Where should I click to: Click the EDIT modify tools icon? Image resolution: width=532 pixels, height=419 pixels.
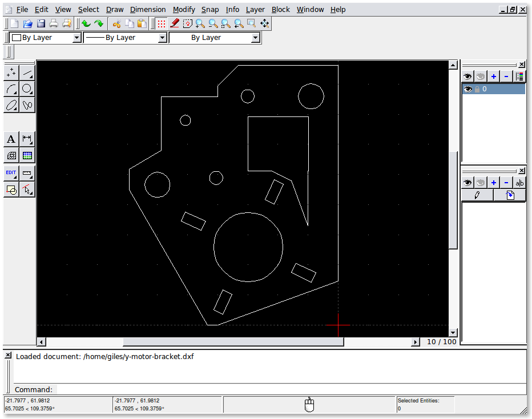[x=11, y=173]
